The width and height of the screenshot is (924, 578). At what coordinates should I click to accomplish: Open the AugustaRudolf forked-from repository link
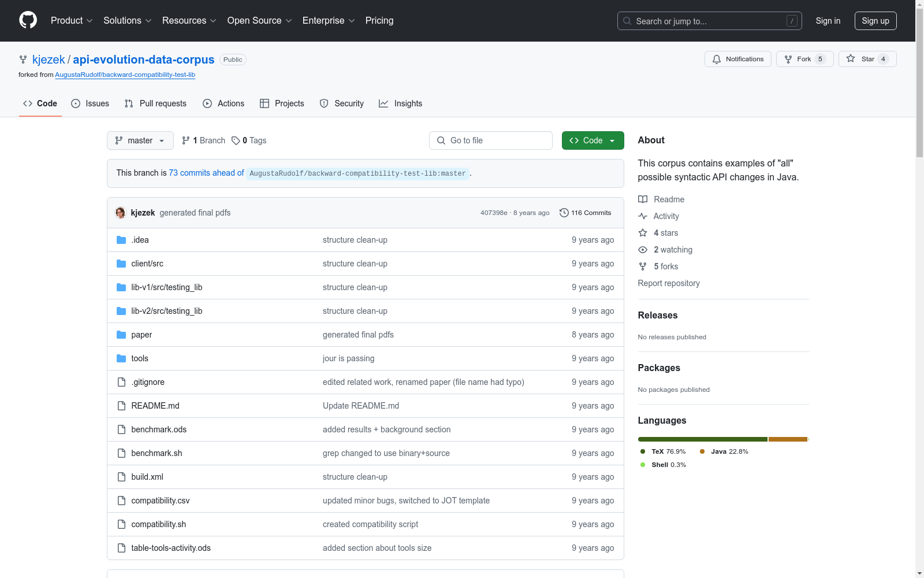click(125, 75)
